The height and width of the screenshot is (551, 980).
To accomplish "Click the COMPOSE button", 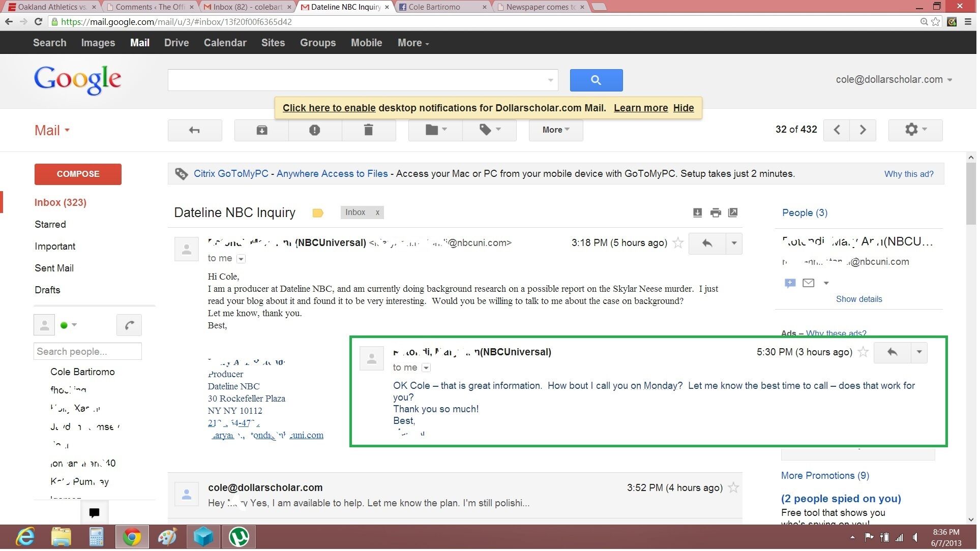I will pos(78,175).
